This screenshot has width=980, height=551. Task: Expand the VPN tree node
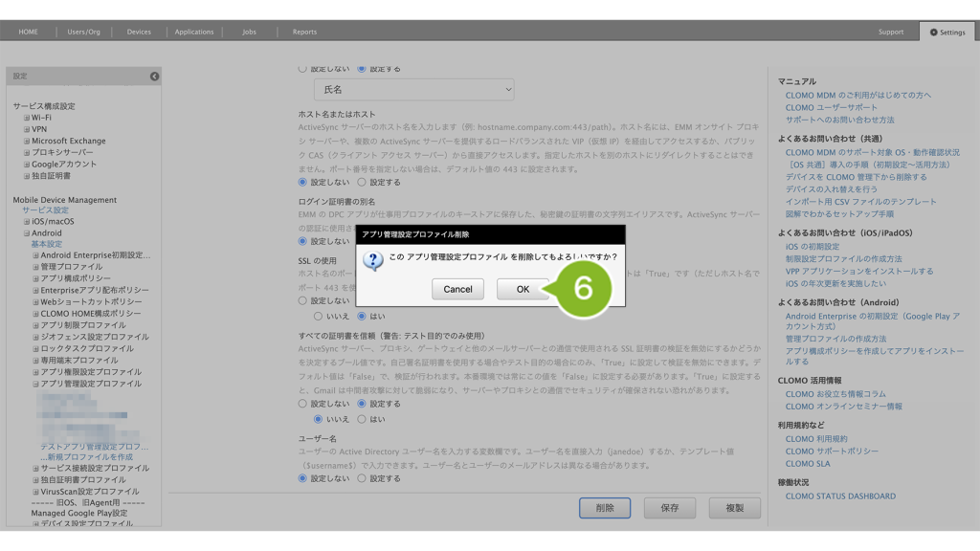tap(27, 129)
